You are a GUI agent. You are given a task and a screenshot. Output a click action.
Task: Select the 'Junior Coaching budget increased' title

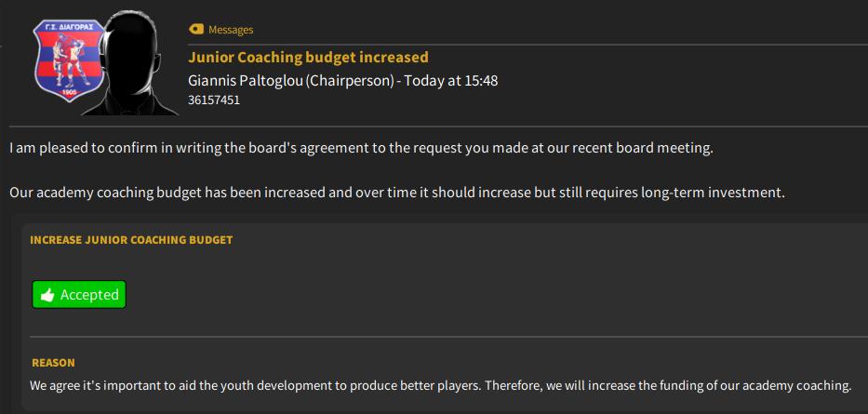[x=308, y=57]
